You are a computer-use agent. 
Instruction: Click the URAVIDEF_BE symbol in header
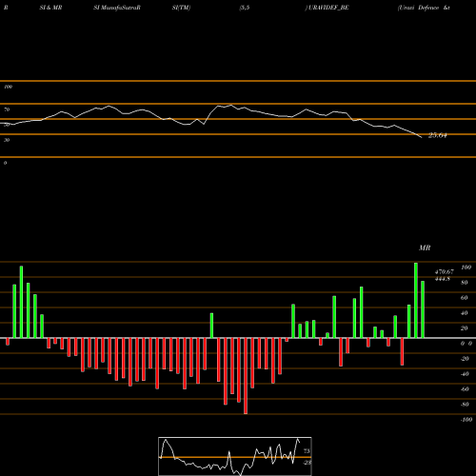[328, 8]
